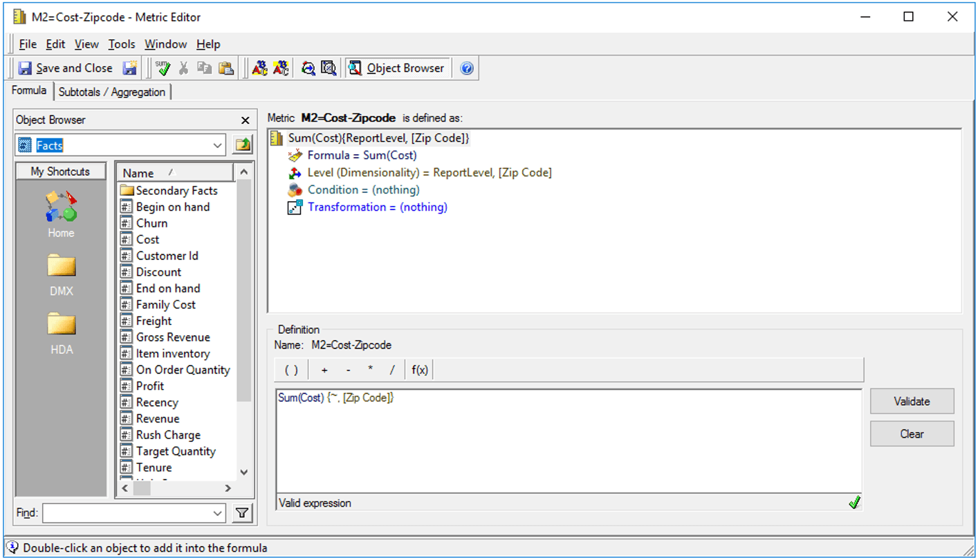Open the Find box dropdown arrow
The image size is (978, 560).
click(x=217, y=513)
